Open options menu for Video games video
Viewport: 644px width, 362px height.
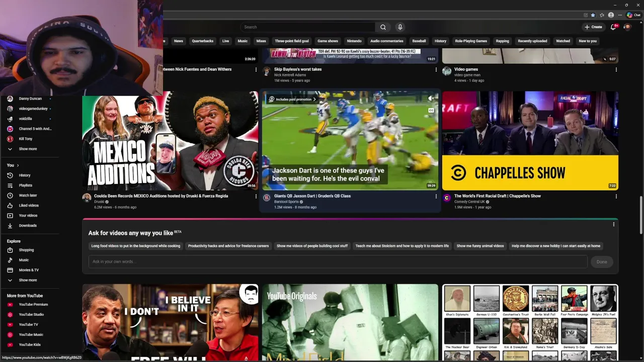coord(616,69)
